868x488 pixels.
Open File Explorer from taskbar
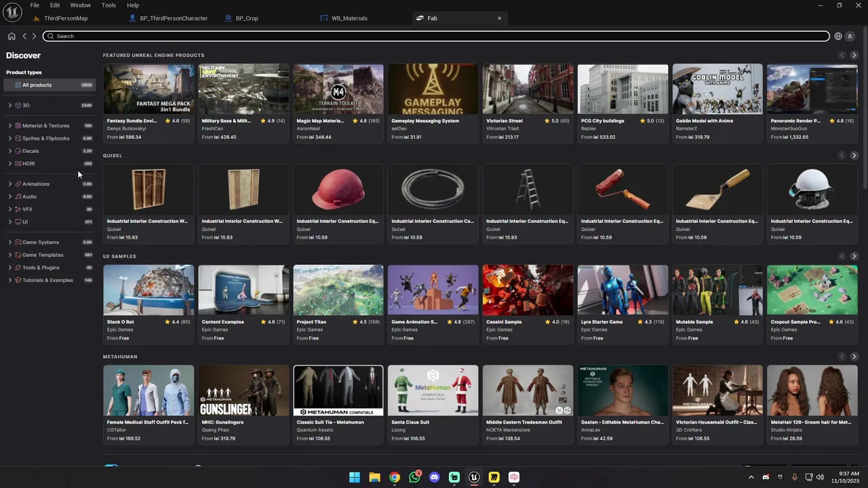click(374, 477)
